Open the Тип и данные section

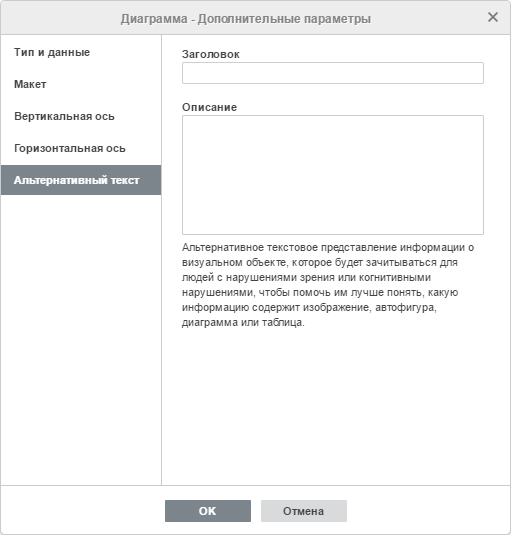click(x=81, y=52)
